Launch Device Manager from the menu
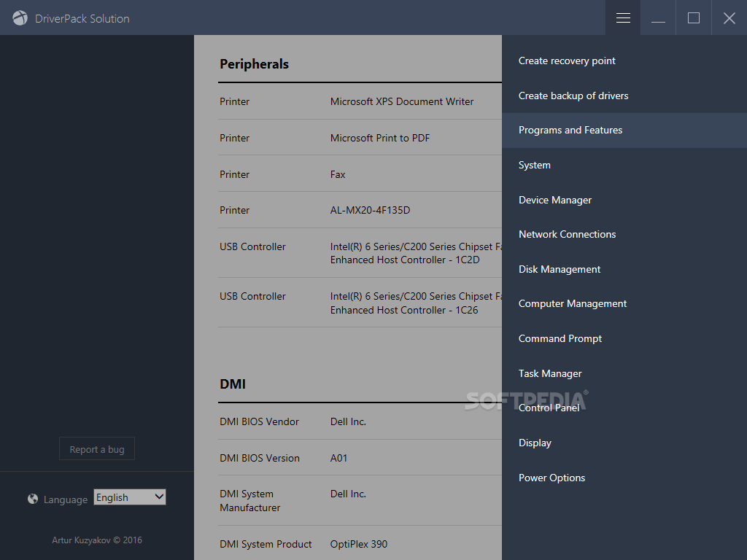Screen dimensions: 747x560 tap(624, 200)
